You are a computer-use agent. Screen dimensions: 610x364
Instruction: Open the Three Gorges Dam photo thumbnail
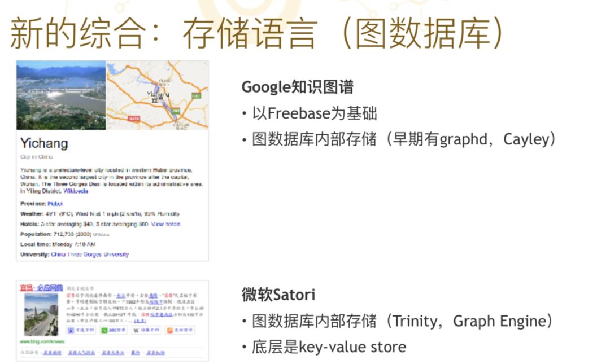[61, 95]
